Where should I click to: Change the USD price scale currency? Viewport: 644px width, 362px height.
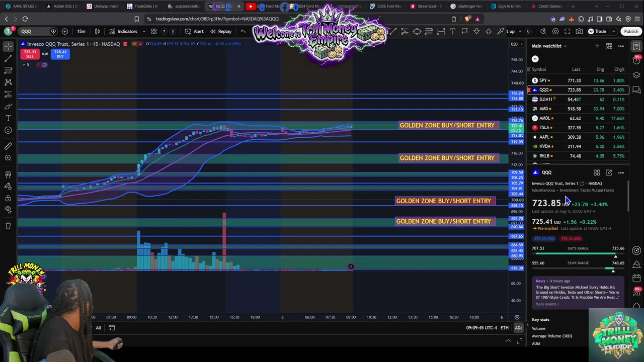click(x=516, y=44)
